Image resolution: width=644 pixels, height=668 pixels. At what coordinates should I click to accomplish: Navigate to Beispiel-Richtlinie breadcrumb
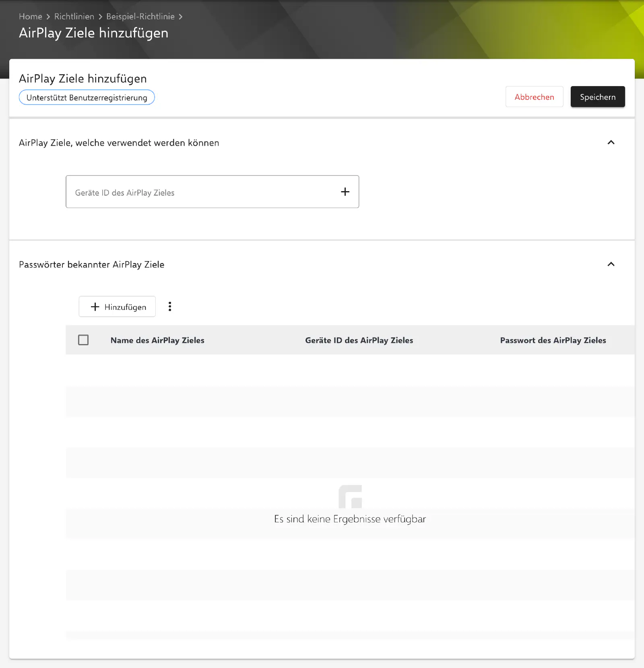pyautogui.click(x=140, y=16)
